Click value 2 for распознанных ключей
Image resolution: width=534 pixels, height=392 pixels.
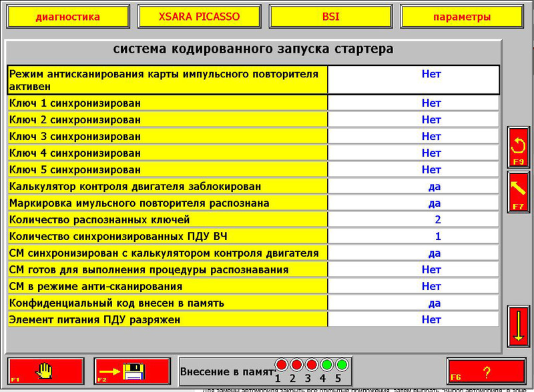[438, 219]
